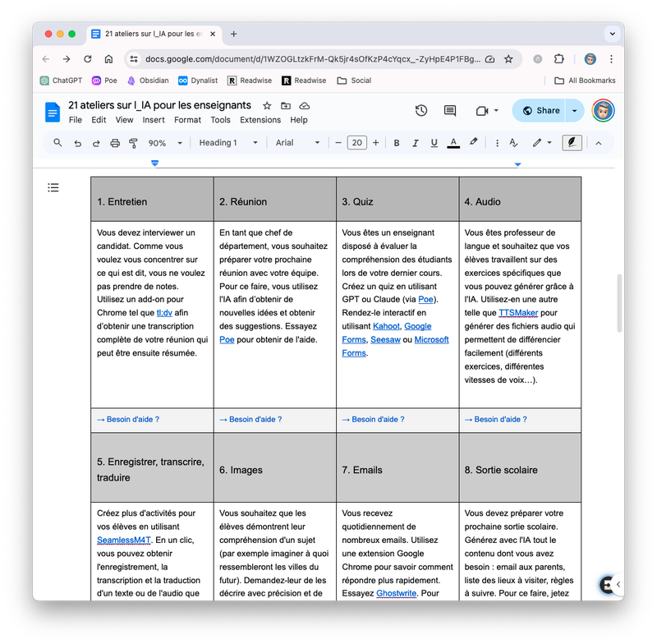
Task: Open version history clock icon
Action: click(421, 111)
